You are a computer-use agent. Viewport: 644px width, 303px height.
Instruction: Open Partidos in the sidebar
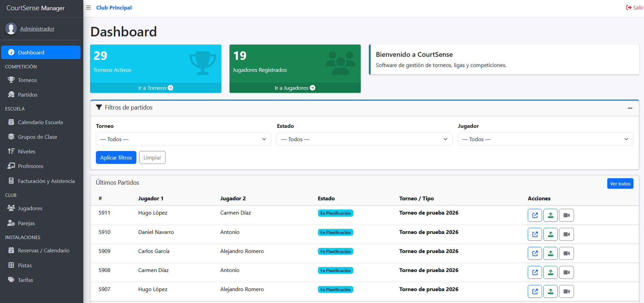point(41,95)
